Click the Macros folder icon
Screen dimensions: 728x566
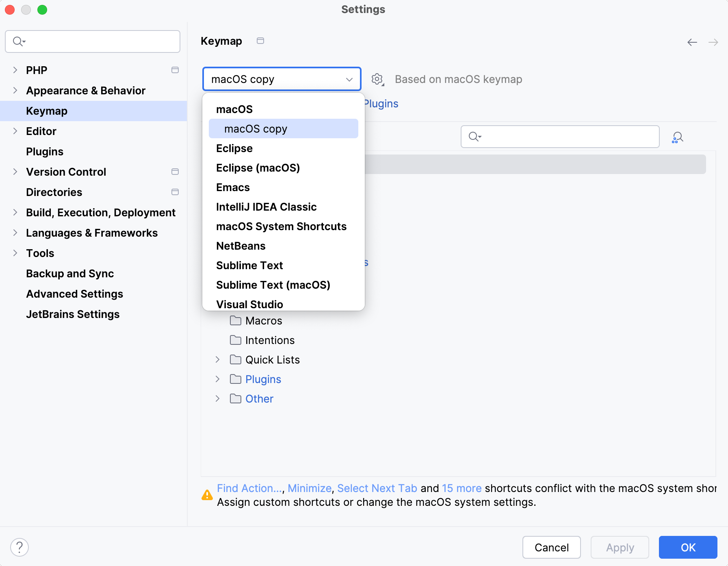coord(235,320)
